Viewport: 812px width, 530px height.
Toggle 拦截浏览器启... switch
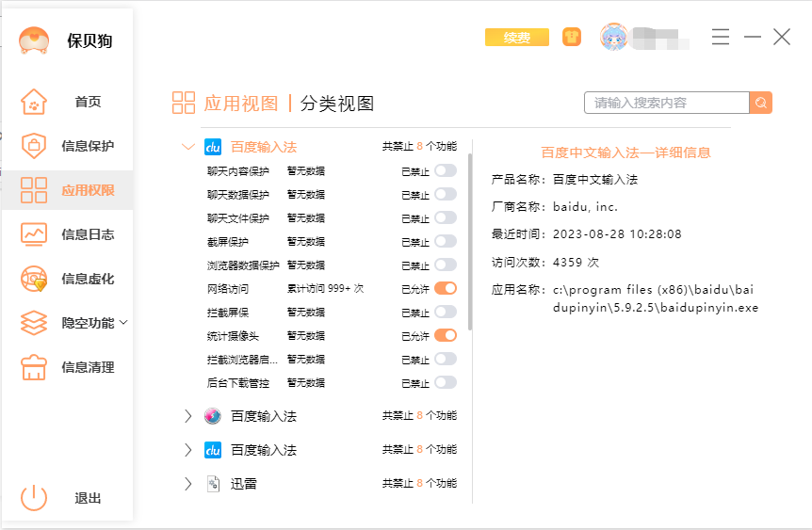446,360
